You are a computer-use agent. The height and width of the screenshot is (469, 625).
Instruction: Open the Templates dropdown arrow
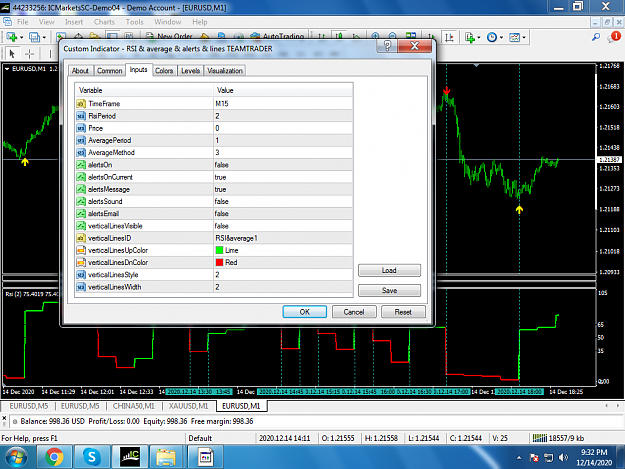(524, 38)
